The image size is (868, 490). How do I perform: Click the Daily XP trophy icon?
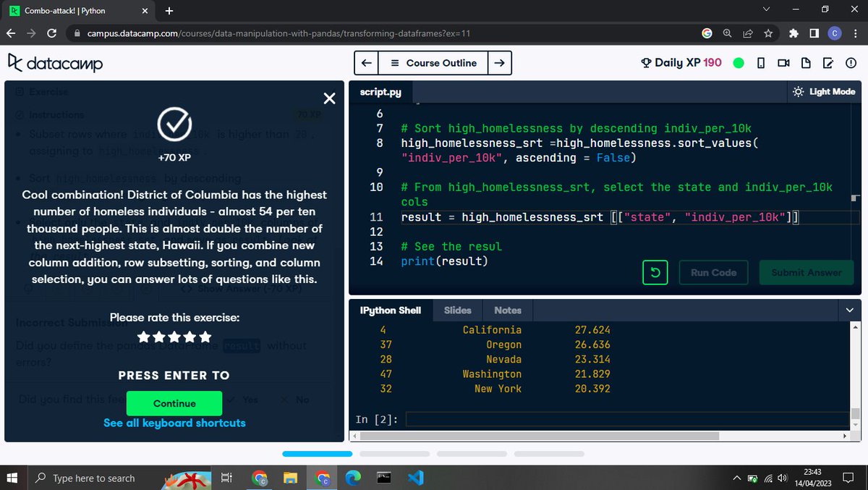pyautogui.click(x=647, y=63)
